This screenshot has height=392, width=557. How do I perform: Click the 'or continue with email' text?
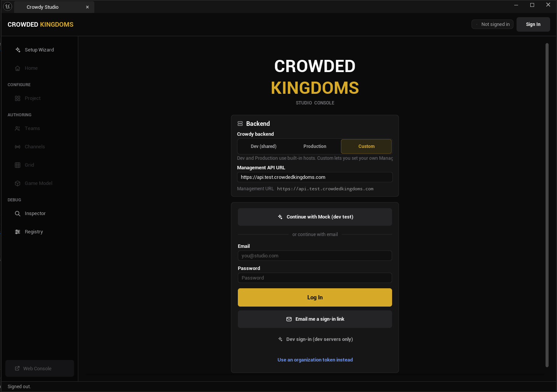click(315, 235)
